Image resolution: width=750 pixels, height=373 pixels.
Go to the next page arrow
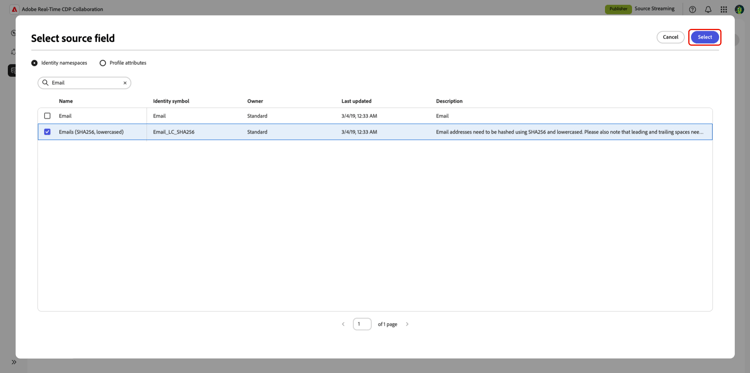(x=407, y=324)
